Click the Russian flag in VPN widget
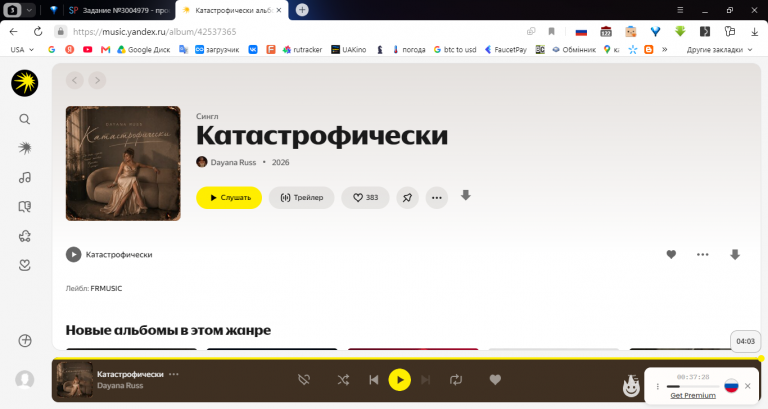Viewport: 768px width, 409px height. point(731,385)
